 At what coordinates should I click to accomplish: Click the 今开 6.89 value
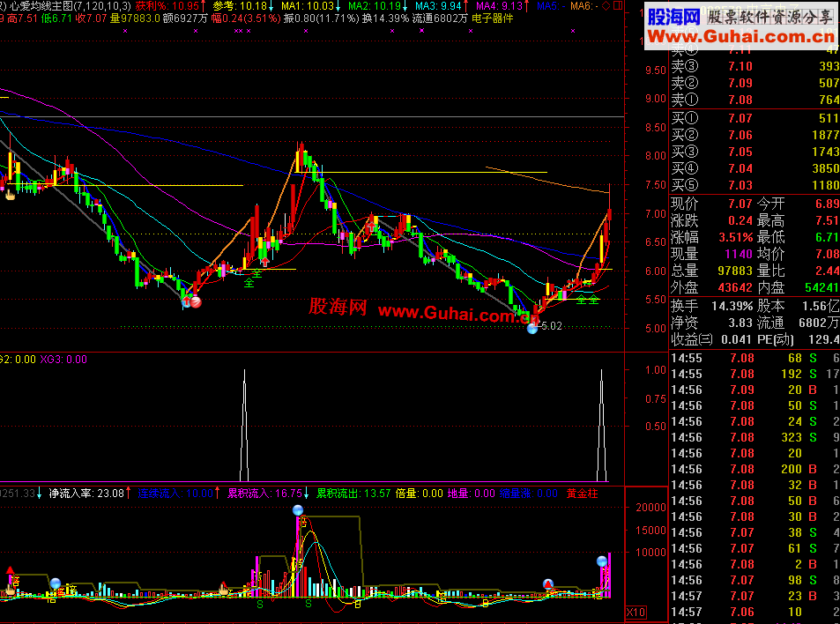tap(827, 204)
